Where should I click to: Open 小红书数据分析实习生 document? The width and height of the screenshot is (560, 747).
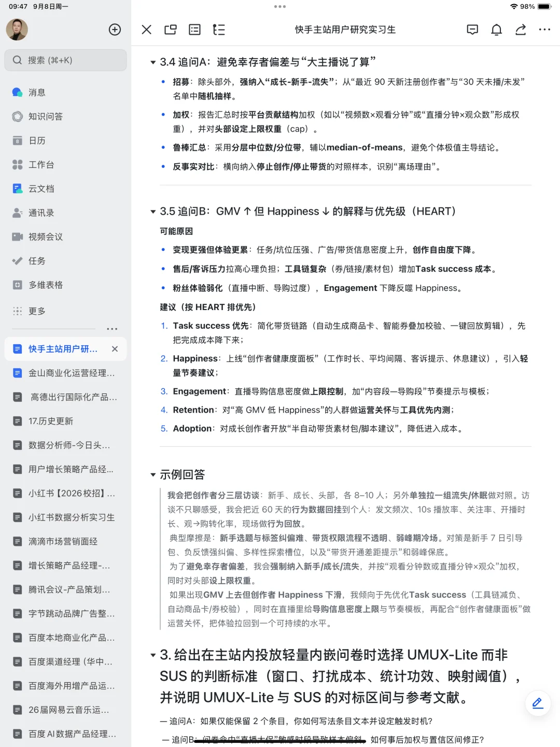pos(65,517)
